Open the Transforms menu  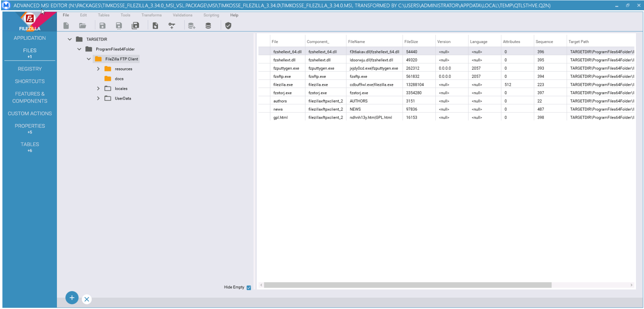[152, 15]
